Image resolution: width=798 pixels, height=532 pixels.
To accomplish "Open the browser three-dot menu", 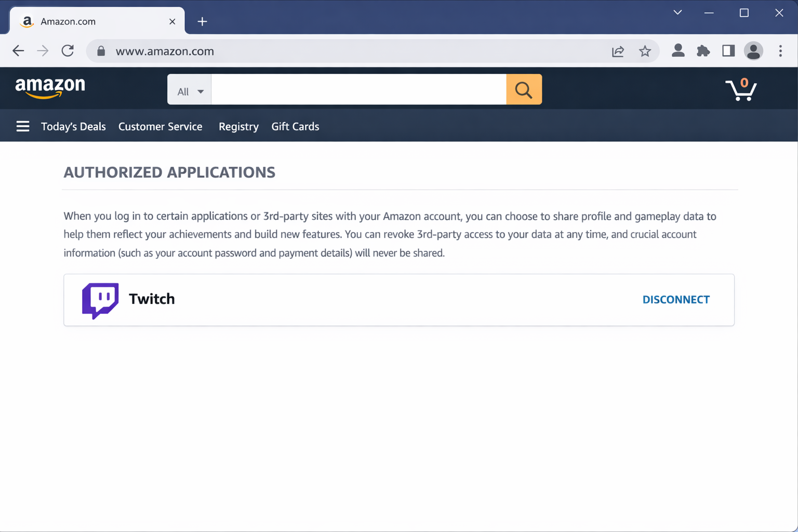I will pyautogui.click(x=780, y=51).
